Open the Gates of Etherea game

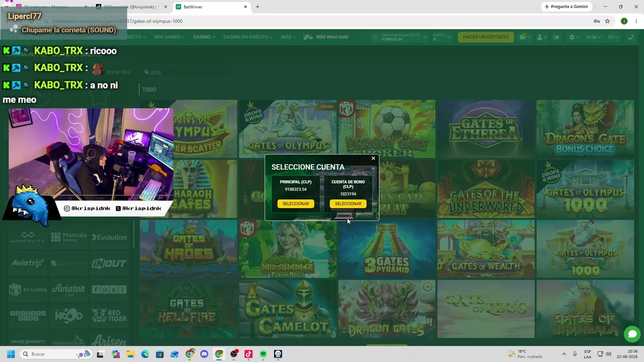pos(486,129)
